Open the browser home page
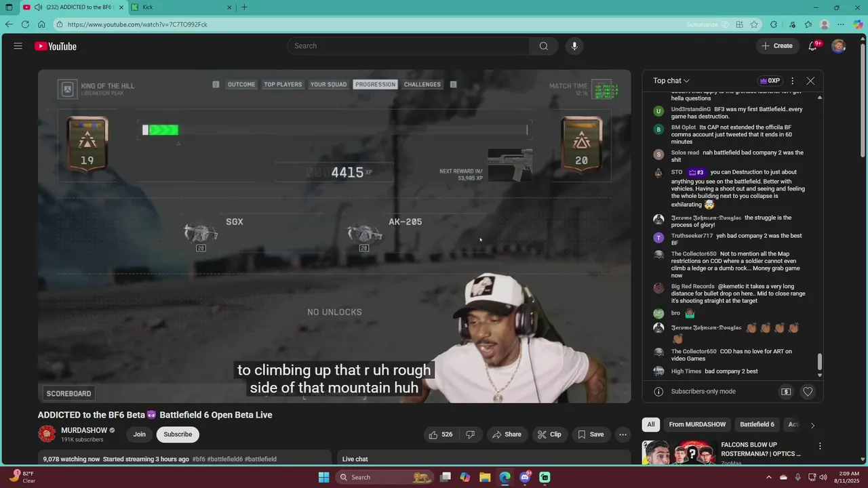868x488 pixels. pos(41,24)
